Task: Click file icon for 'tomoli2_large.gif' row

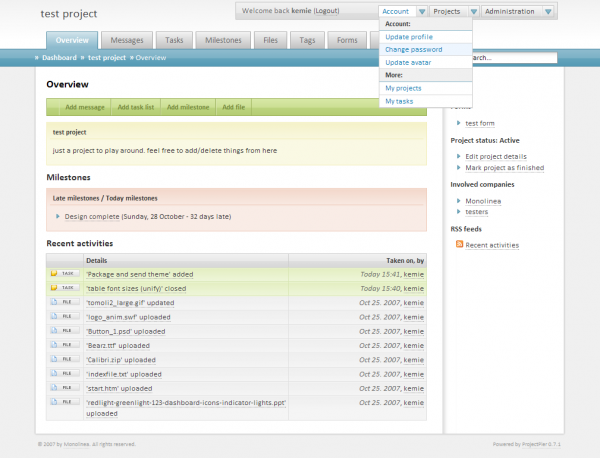Action: coord(65,302)
